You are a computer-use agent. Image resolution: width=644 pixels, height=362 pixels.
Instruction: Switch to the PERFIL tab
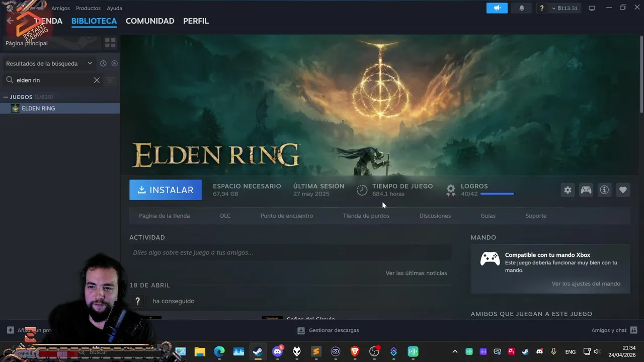196,21
